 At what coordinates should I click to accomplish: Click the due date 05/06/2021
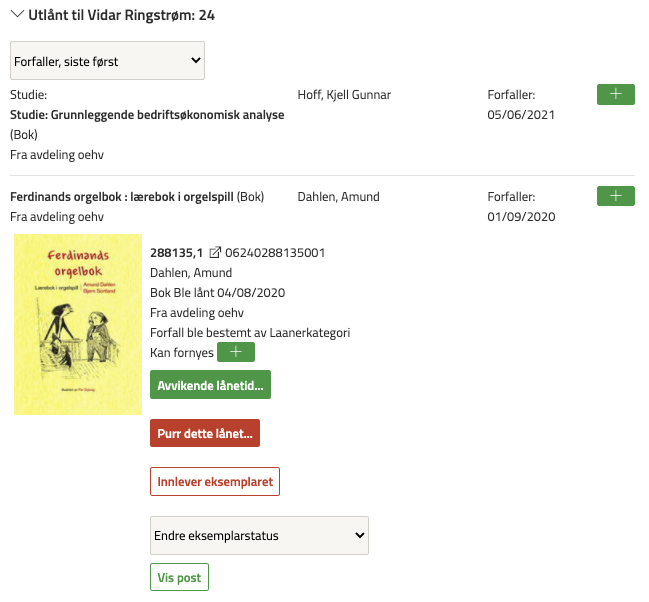[521, 115]
